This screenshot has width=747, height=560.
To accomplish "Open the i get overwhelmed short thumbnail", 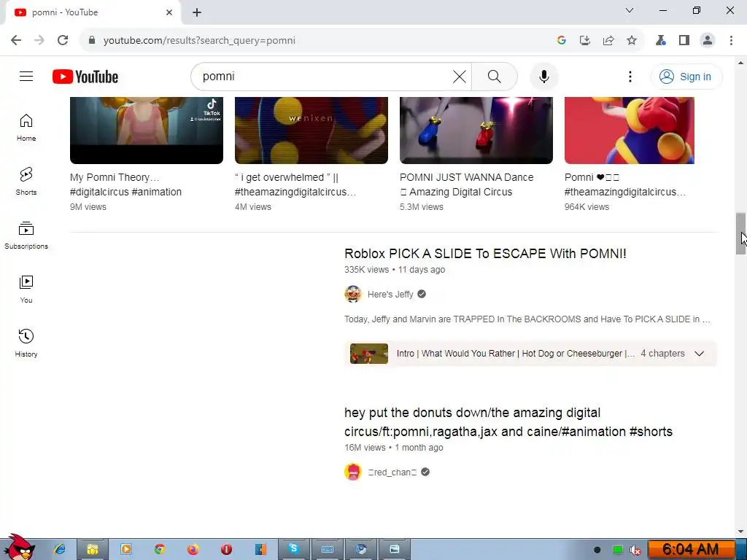I will 311,130.
